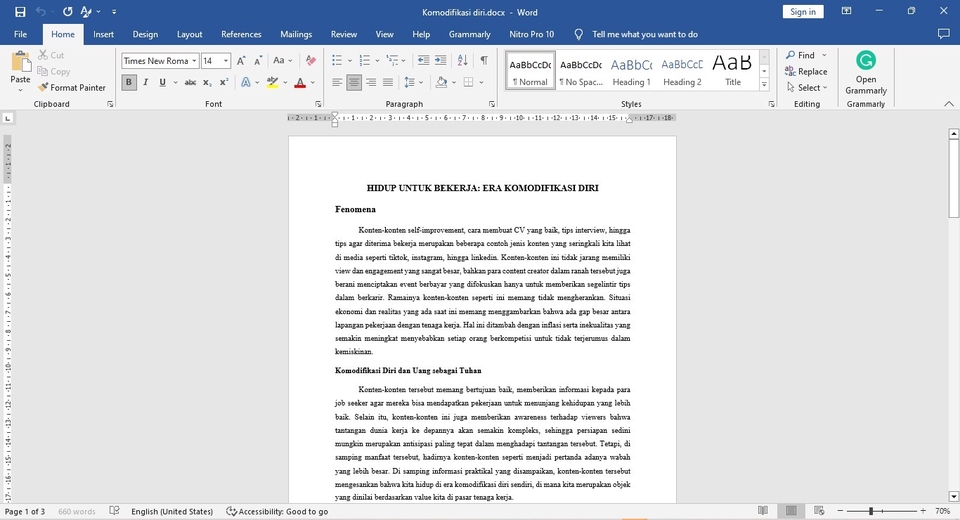Image resolution: width=960 pixels, height=520 pixels.
Task: Open Grammarly from the ribbon
Action: (x=866, y=73)
